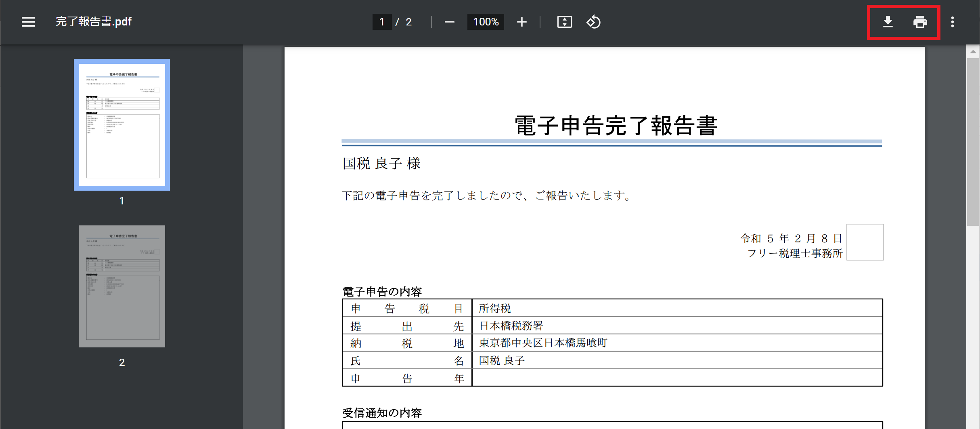Image resolution: width=980 pixels, height=429 pixels.
Task: Download the PDF file
Action: point(888,22)
